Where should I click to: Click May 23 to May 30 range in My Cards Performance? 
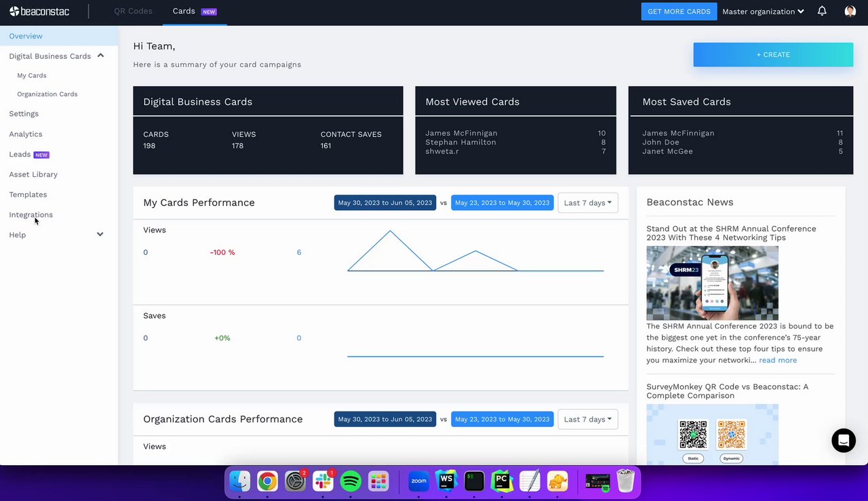(x=502, y=203)
